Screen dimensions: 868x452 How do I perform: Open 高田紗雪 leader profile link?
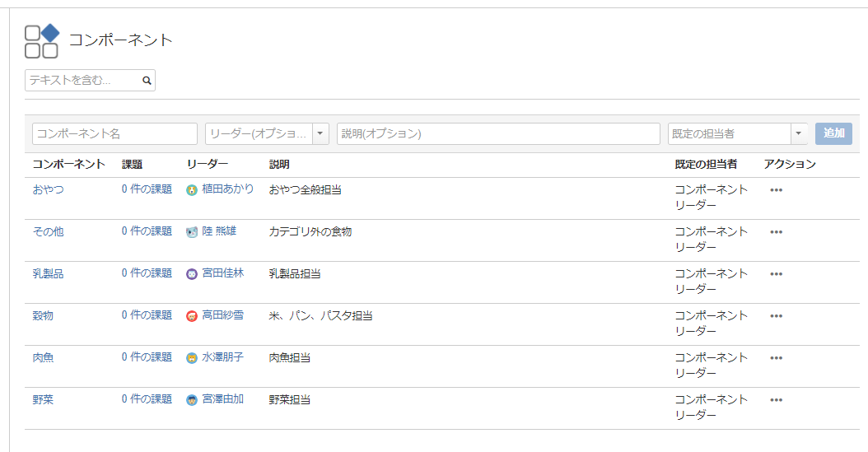(x=222, y=315)
